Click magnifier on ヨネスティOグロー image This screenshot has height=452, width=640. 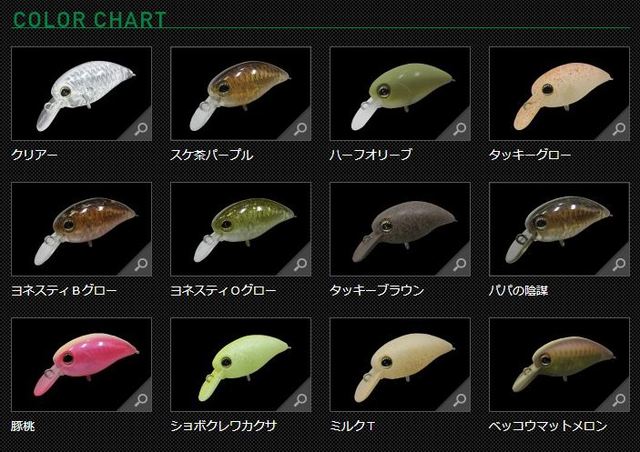300,265
